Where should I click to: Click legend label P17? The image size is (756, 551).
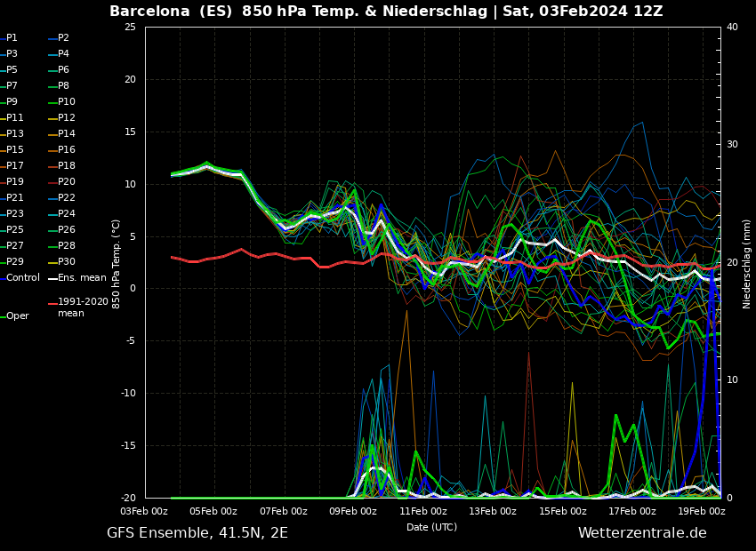(x=15, y=165)
